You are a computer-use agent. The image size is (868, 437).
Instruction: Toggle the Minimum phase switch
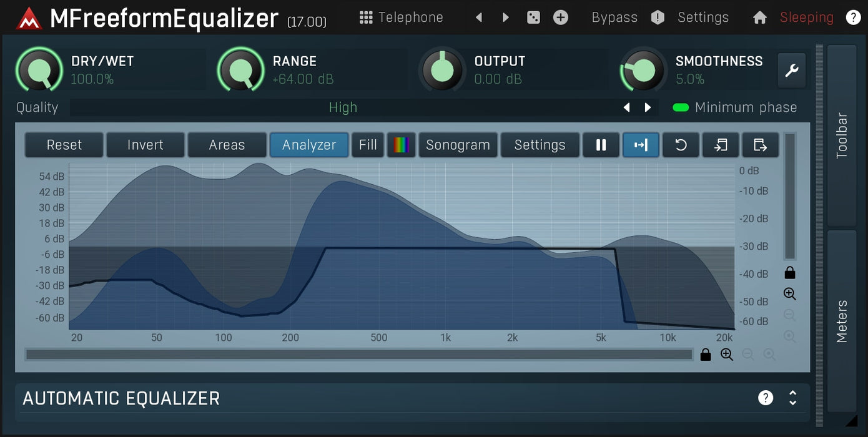681,107
